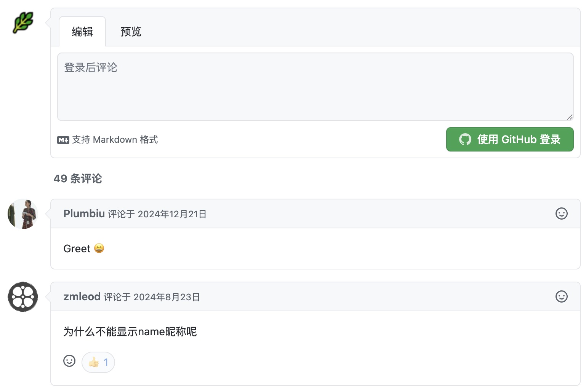
Task: Open the 49 条评论 link
Action: [78, 178]
